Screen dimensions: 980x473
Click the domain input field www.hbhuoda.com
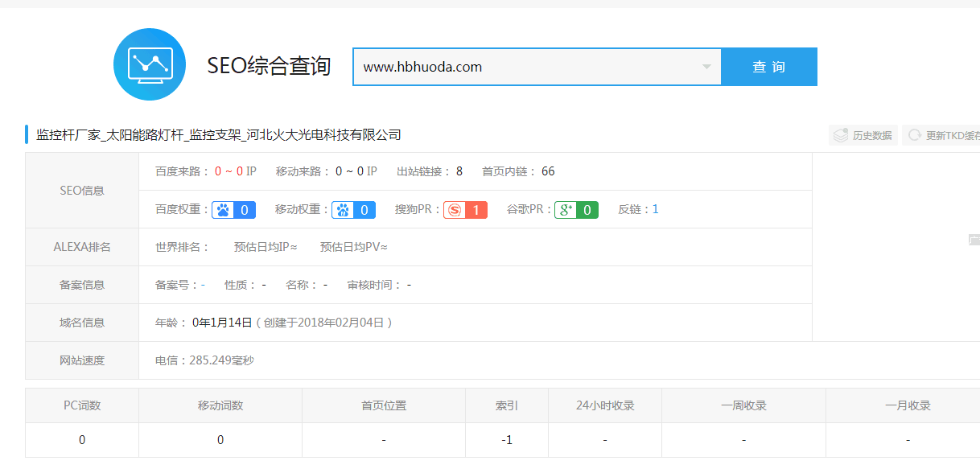coord(527,67)
